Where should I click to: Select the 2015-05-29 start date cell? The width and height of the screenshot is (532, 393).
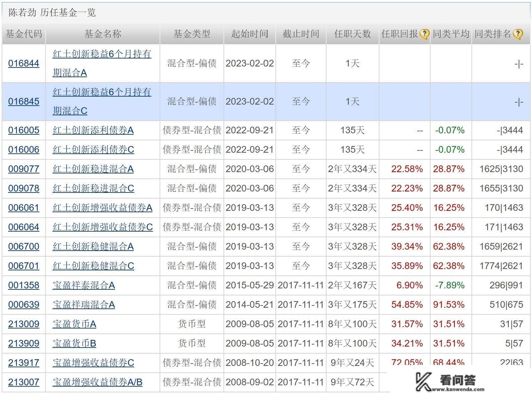pyautogui.click(x=250, y=285)
